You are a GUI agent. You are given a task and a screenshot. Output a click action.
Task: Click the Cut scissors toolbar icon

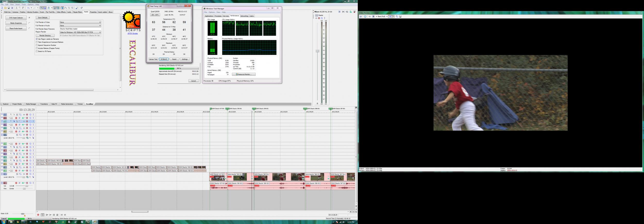point(16,8)
